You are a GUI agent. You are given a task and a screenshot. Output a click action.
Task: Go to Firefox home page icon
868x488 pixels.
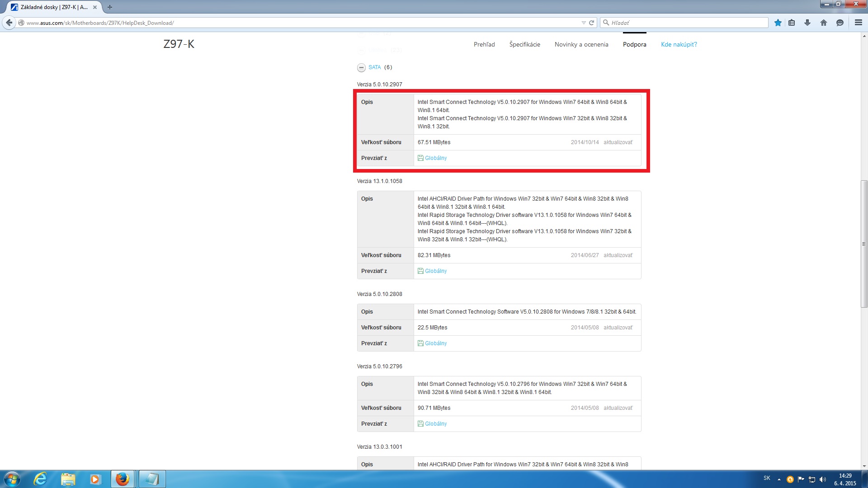[824, 23]
